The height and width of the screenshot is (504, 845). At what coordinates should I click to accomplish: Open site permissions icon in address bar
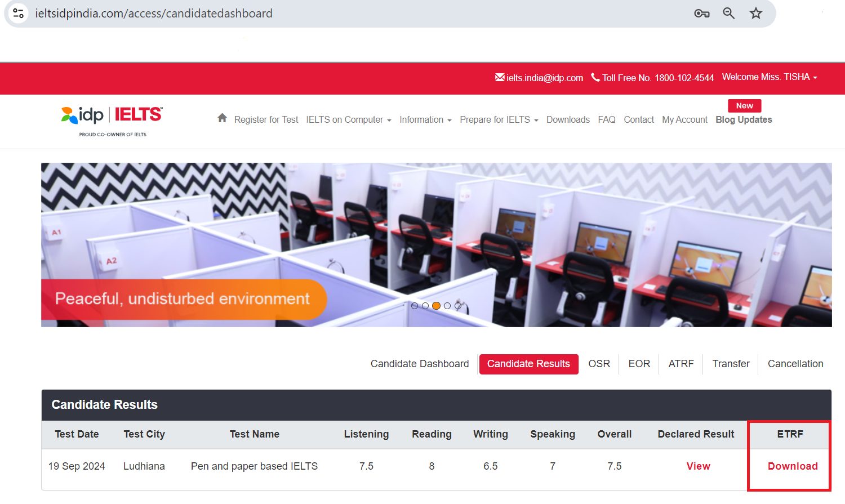pyautogui.click(x=17, y=13)
